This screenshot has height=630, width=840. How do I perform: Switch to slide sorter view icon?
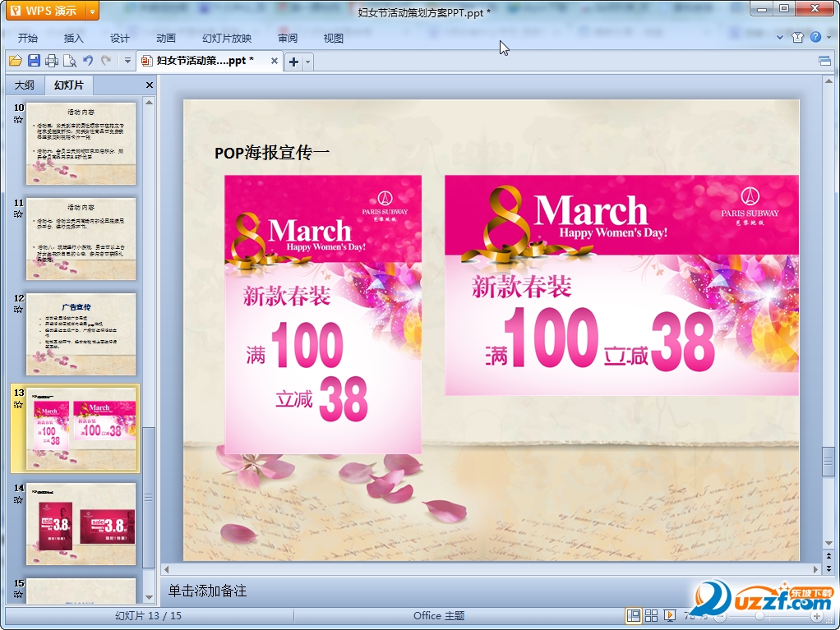(652, 616)
